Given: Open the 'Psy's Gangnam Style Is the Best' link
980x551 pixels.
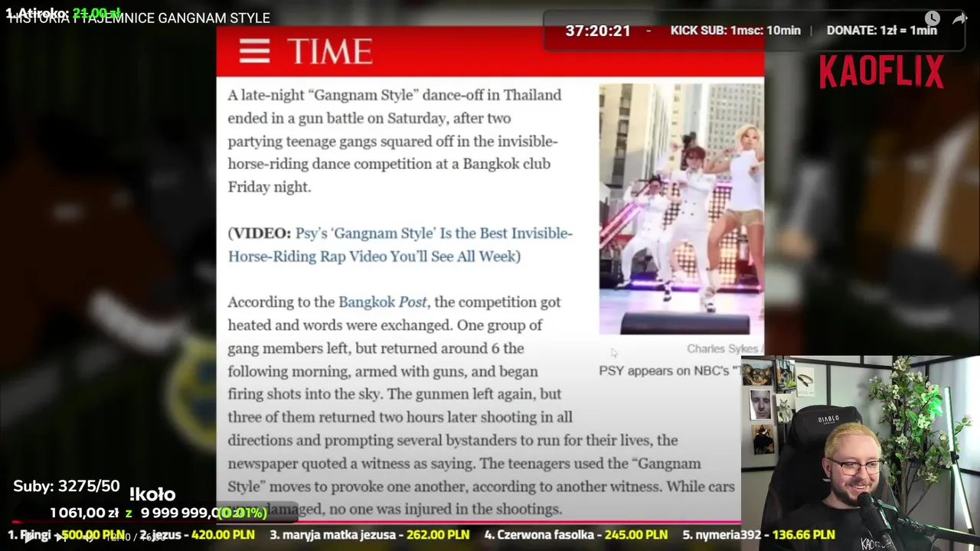Looking at the screenshot, I should tap(400, 245).
